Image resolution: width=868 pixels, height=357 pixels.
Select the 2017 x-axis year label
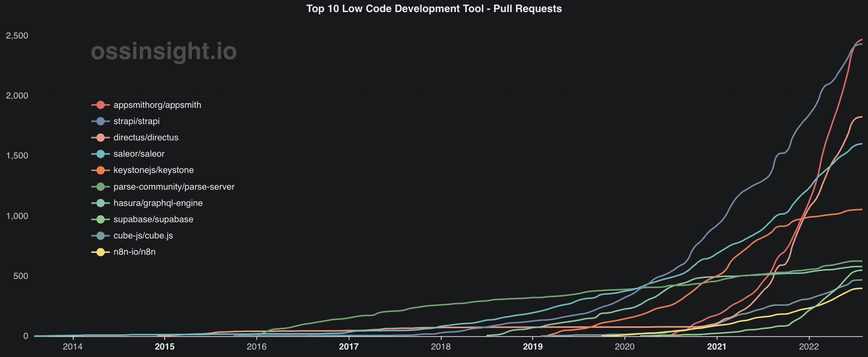(x=349, y=347)
